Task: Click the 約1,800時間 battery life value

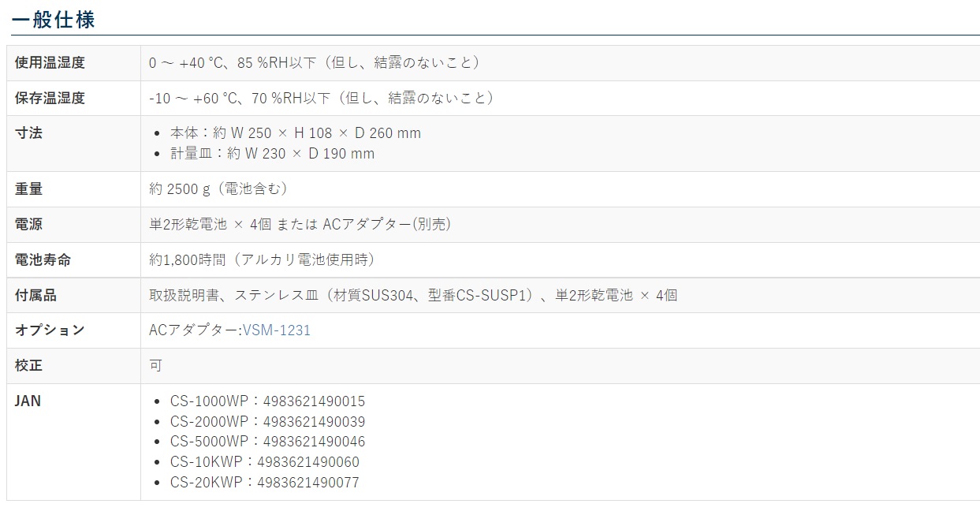Action: [262, 260]
